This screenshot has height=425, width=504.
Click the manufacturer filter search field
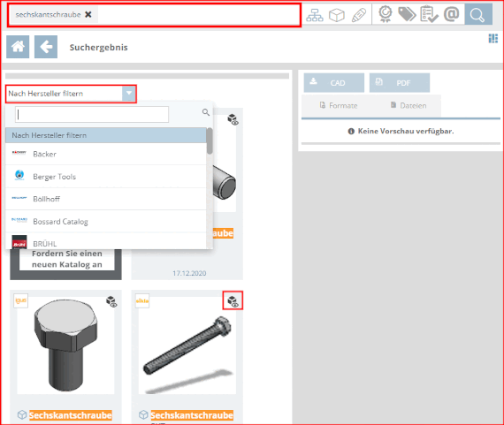(x=92, y=114)
